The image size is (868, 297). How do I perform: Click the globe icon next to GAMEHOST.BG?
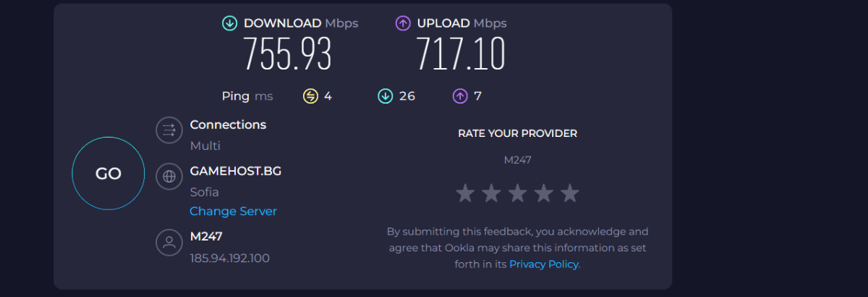(169, 176)
